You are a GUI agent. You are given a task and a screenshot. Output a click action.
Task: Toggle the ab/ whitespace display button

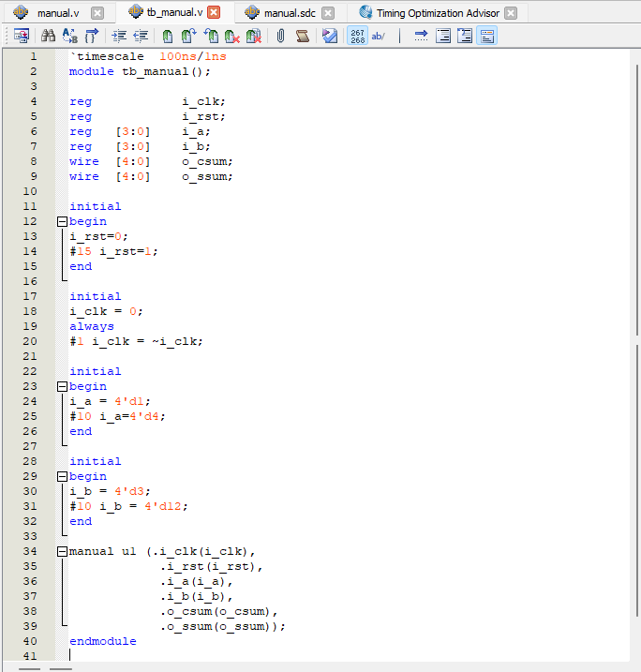(x=379, y=37)
